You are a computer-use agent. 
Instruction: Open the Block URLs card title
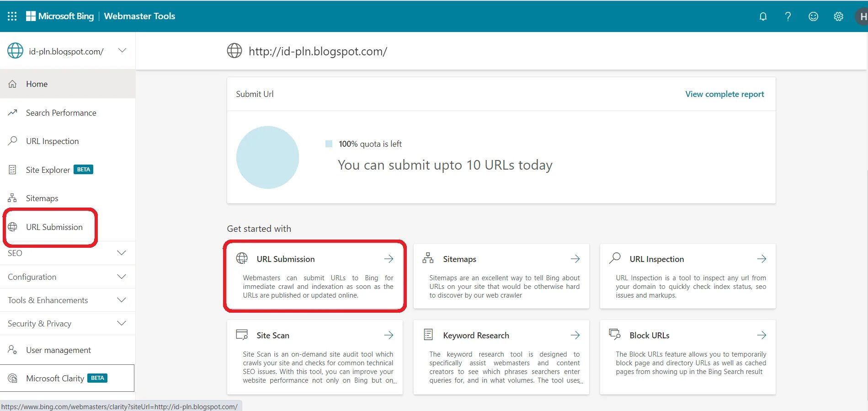(x=650, y=336)
